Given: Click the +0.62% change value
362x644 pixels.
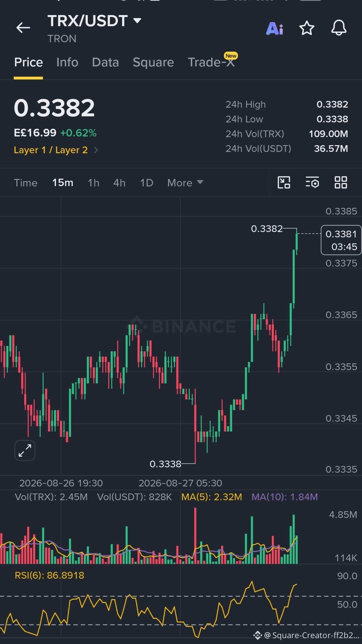Looking at the screenshot, I should [x=78, y=133].
